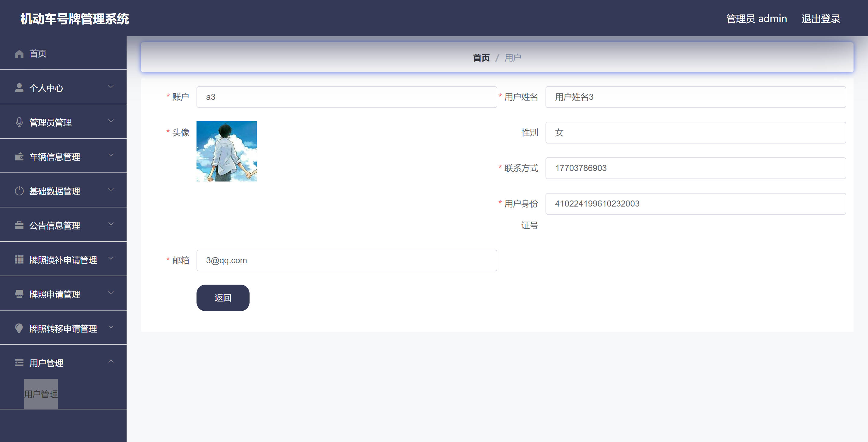Click the 账户 input field containing a3
Viewport: 868px width, 442px height.
346,97
